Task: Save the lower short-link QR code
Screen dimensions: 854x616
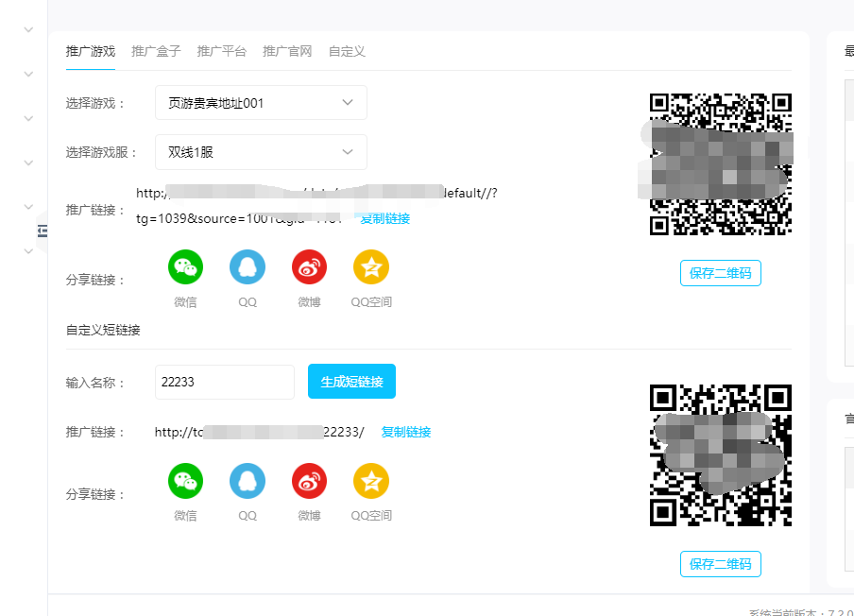Action: pyautogui.click(x=720, y=564)
